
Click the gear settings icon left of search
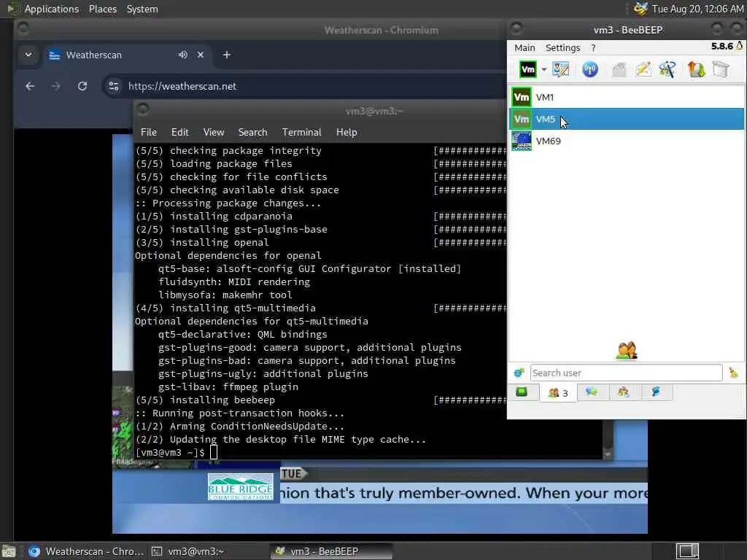(519, 373)
